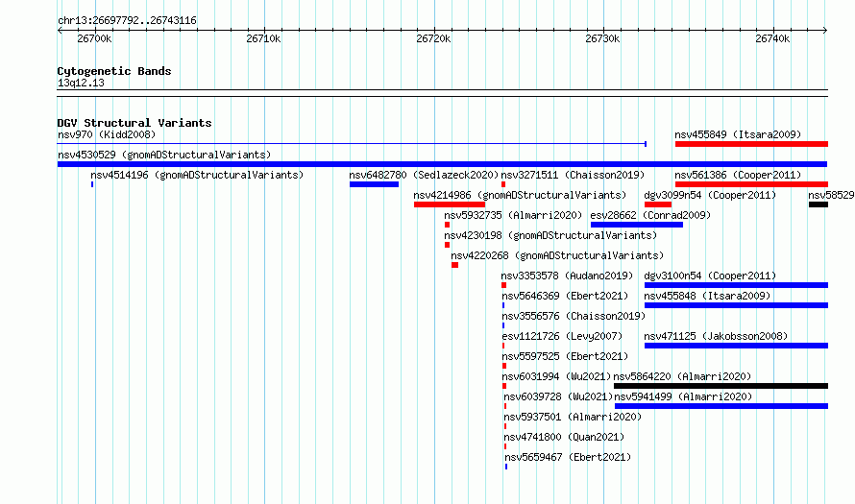Click the nsv4514196 gnomAD variant label

tap(197, 175)
